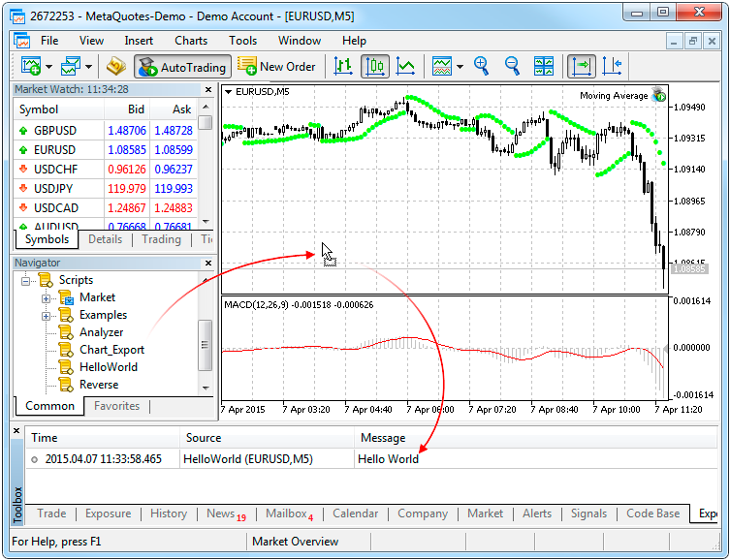This screenshot has width=730, height=560.
Task: Select the HelloWorld script in Navigator
Action: (x=108, y=367)
